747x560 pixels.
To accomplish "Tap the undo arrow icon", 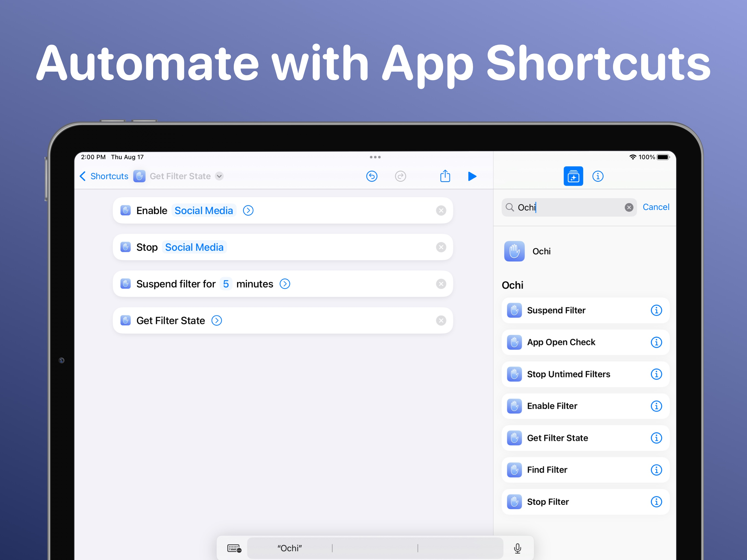I will [x=372, y=176].
